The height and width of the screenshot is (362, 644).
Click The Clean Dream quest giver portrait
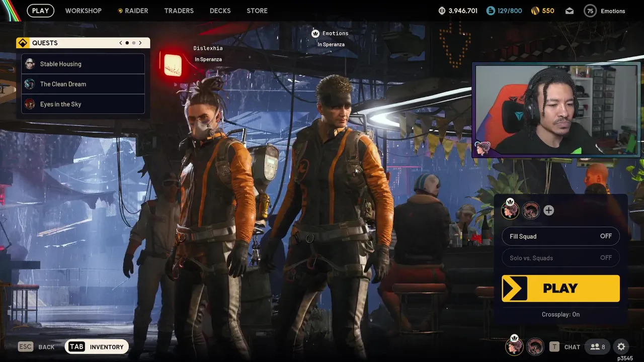click(x=30, y=84)
